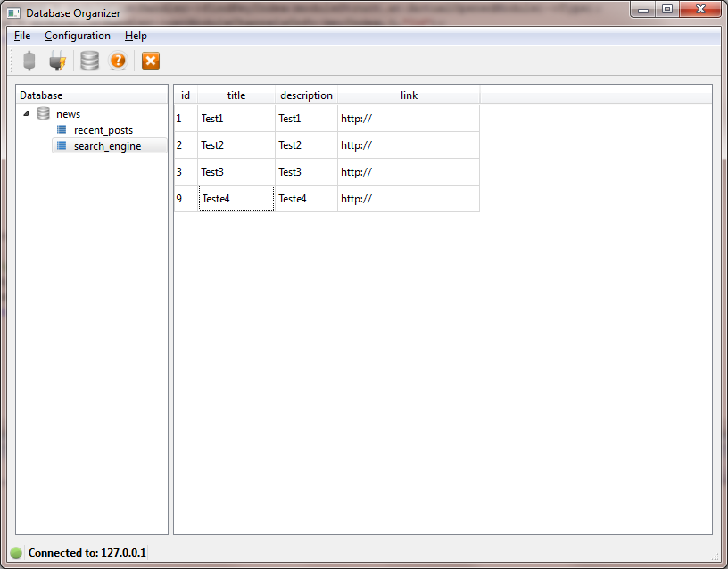Viewport: 728px width, 569px height.
Task: Click the id column header
Action: (x=185, y=95)
